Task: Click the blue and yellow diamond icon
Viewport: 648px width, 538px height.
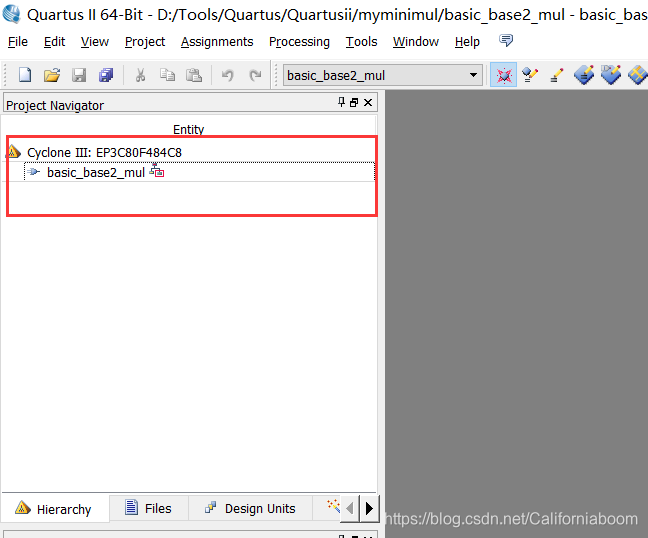Action: (638, 75)
